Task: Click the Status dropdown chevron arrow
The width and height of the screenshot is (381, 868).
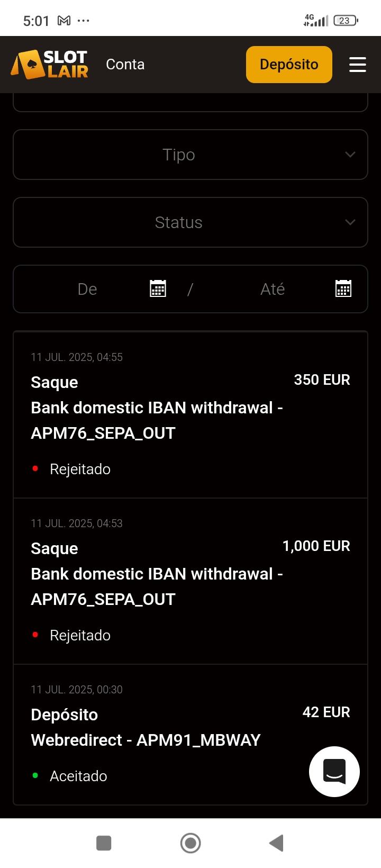Action: pyautogui.click(x=350, y=222)
